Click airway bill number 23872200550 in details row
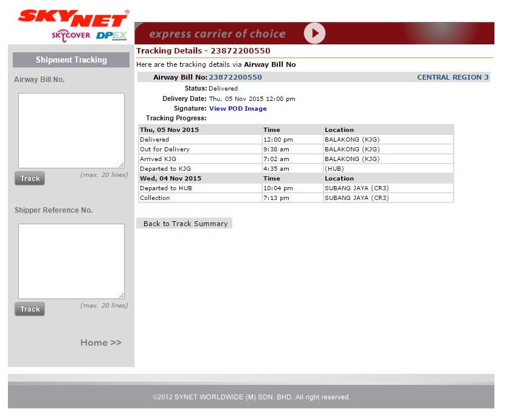This screenshot has width=509, height=420. [235, 77]
